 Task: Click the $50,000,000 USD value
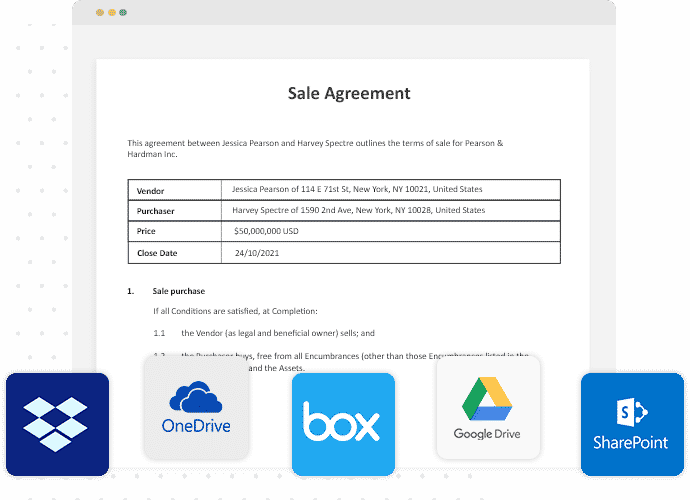[266, 231]
